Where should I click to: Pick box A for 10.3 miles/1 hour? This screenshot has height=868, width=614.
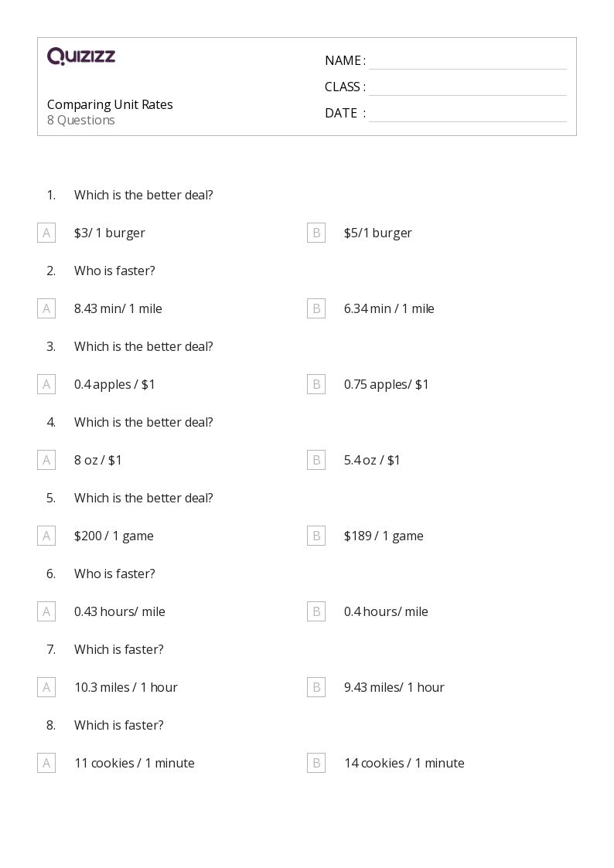click(x=46, y=688)
